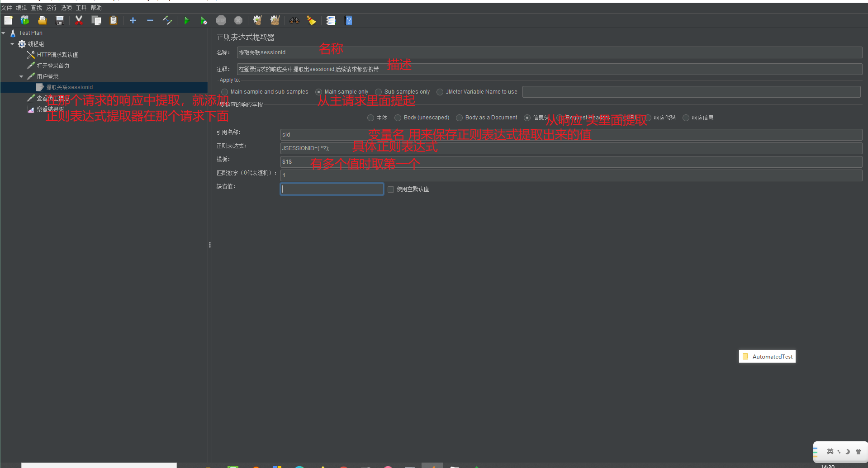Screen dimensions: 868x468
Task: Collapse the 用户登录 tree node
Action: pyautogui.click(x=21, y=76)
